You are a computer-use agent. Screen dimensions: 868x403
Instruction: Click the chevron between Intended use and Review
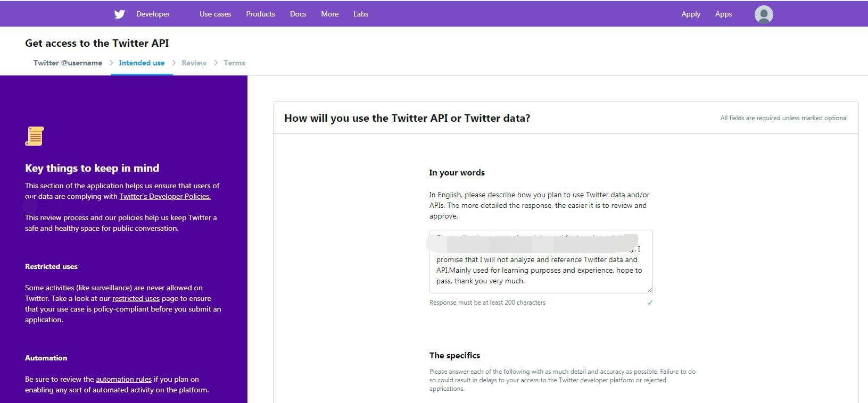pos(173,63)
